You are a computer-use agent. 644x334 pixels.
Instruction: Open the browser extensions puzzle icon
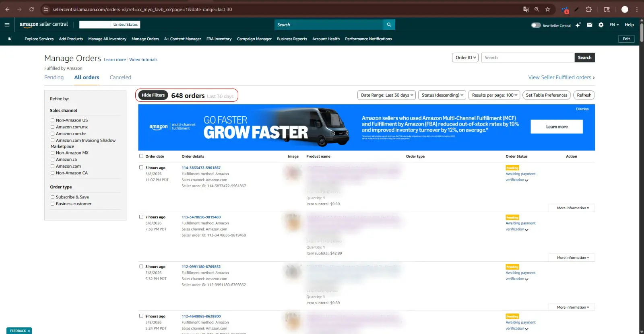click(589, 9)
